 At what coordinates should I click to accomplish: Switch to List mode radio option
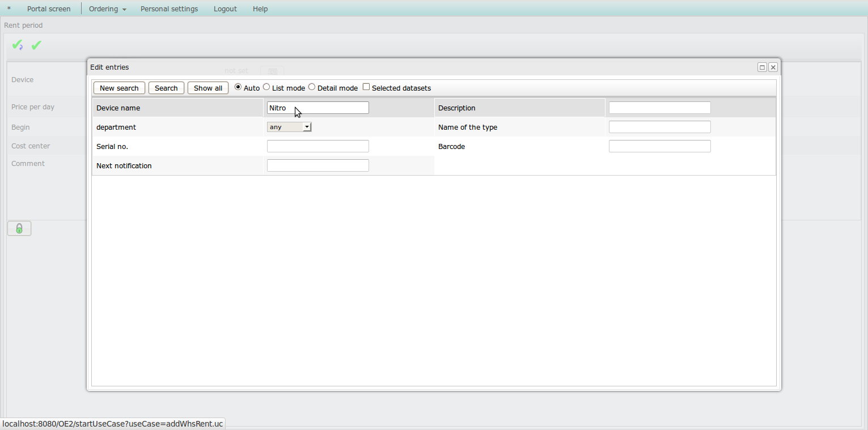pos(266,87)
